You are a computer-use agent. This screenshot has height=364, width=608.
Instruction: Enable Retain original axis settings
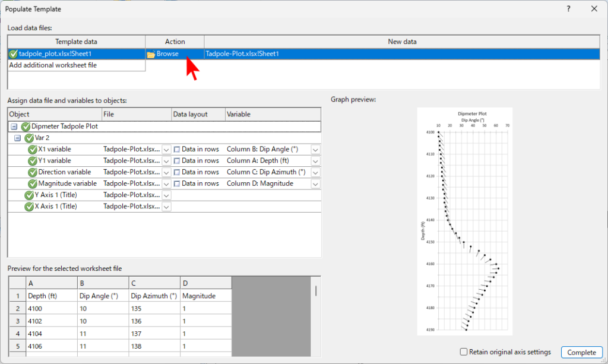coord(464,352)
